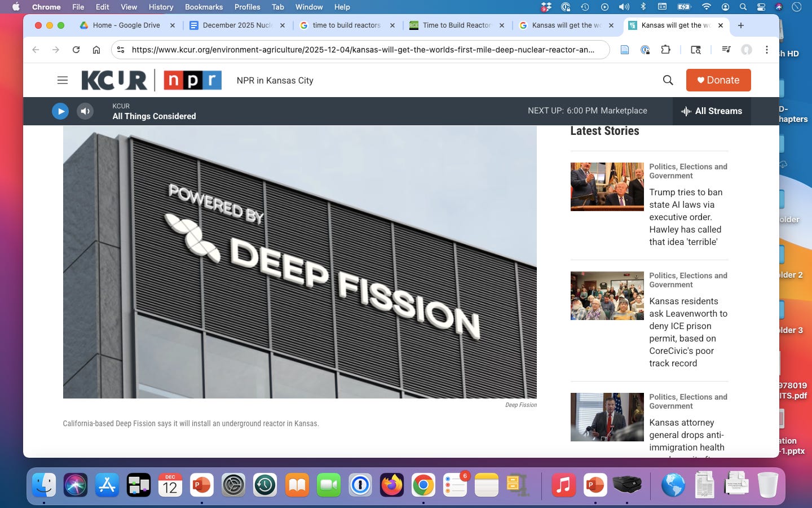Click the attorney general podium thumbnail
Image resolution: width=812 pixels, height=508 pixels.
click(607, 417)
